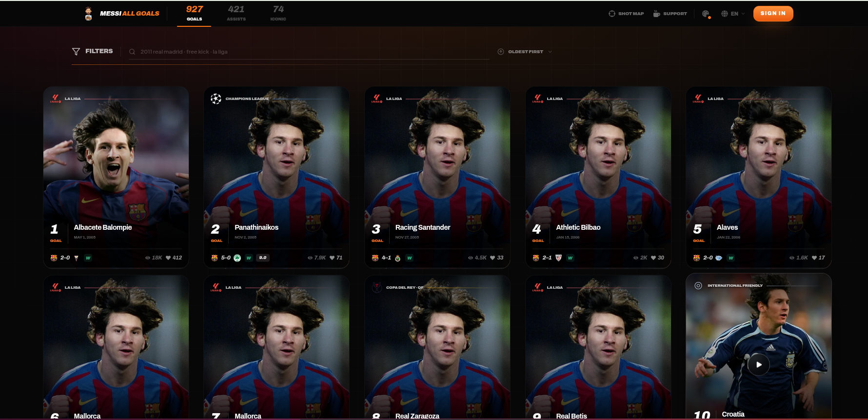Like the Alaves goal heart icon
868x420 pixels.
(814, 258)
